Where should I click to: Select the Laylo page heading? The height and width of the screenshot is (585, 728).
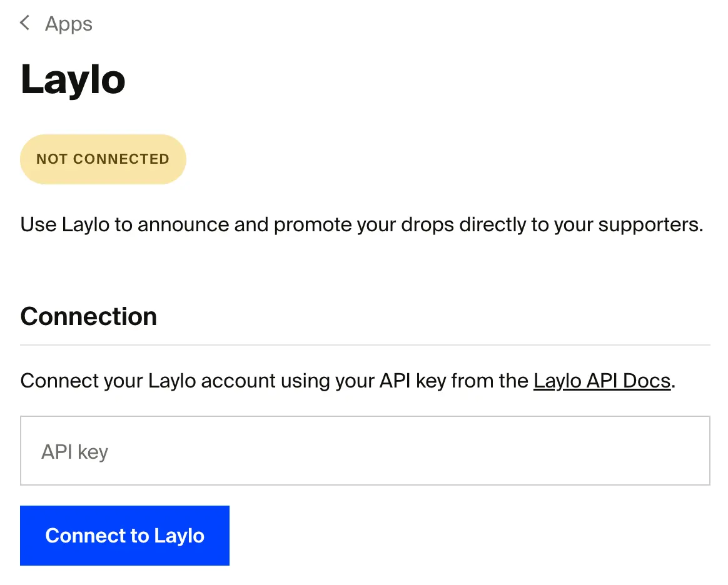(72, 80)
